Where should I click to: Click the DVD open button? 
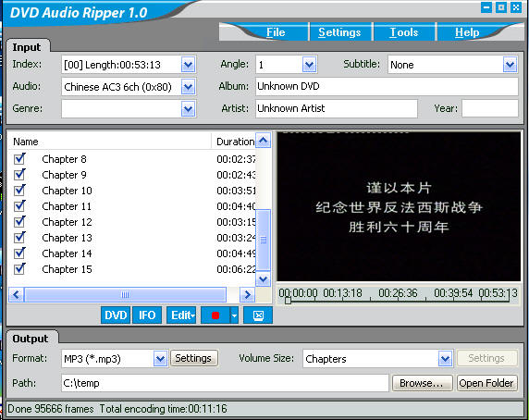pyautogui.click(x=116, y=315)
